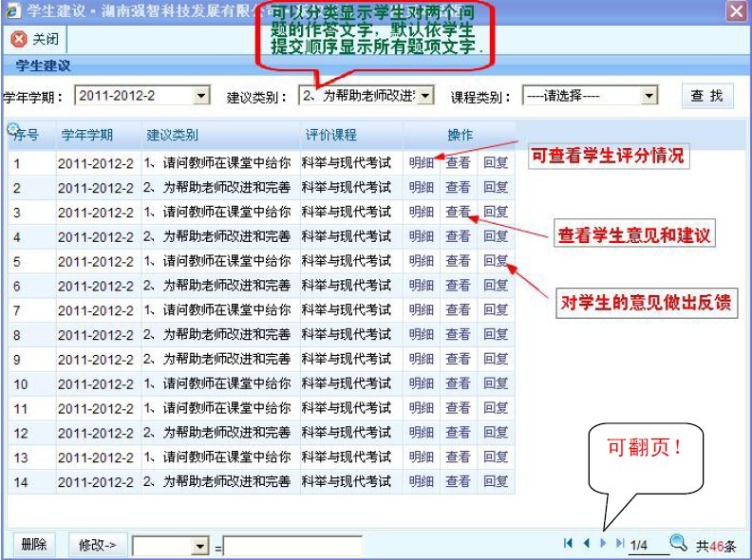The image size is (752, 560).
Task: Click the magnifier icon in 序号 header
Action: click(x=13, y=129)
